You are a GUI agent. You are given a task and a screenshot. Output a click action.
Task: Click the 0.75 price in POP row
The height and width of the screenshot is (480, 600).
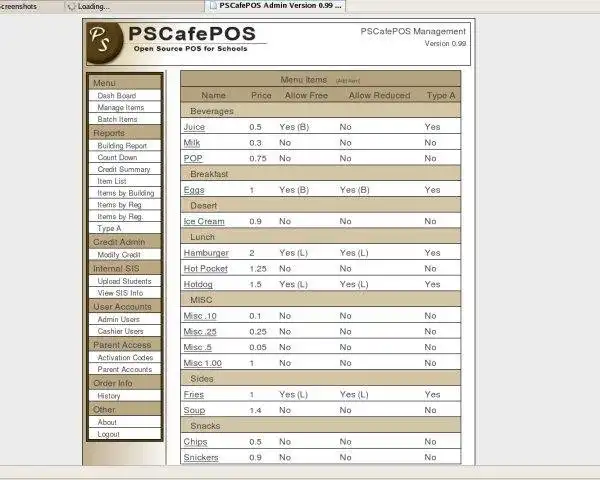pyautogui.click(x=258, y=158)
